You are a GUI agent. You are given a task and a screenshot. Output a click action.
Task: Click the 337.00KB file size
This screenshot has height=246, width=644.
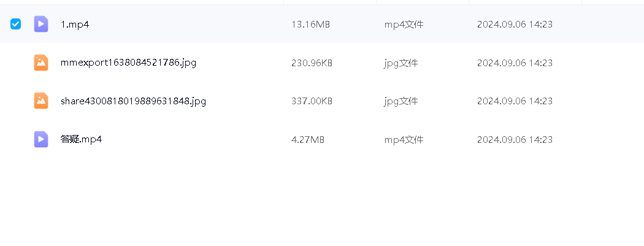pyautogui.click(x=312, y=101)
